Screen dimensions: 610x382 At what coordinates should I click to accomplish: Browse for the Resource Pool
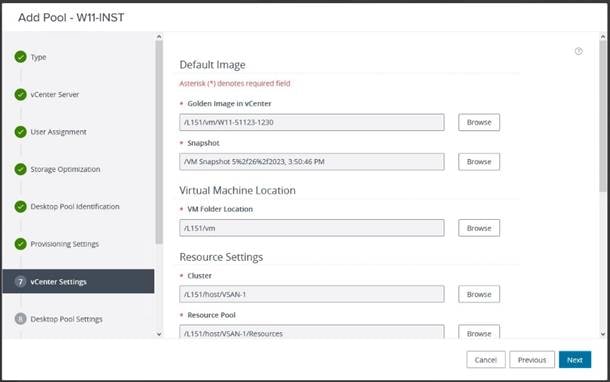(479, 332)
